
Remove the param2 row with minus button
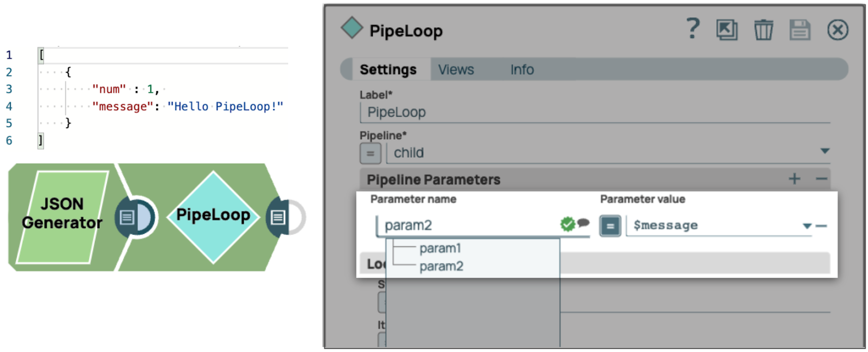pos(821,226)
